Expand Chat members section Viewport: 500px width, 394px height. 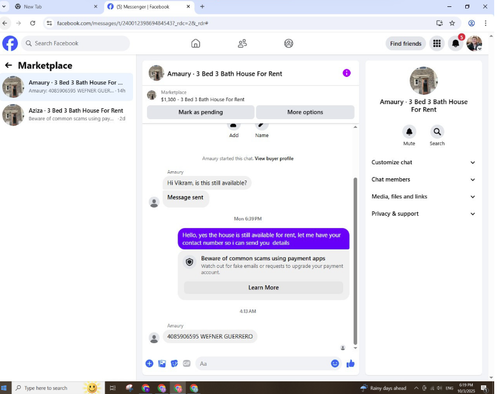click(x=423, y=179)
